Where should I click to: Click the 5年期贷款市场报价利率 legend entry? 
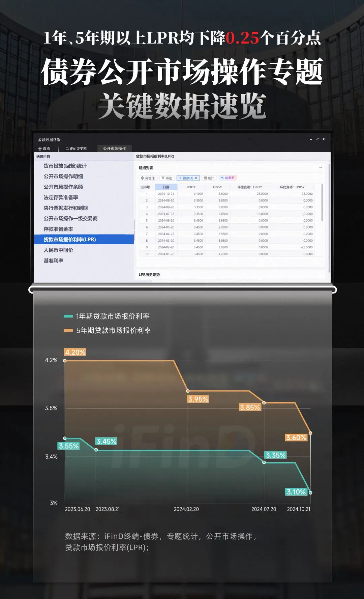tap(107, 330)
